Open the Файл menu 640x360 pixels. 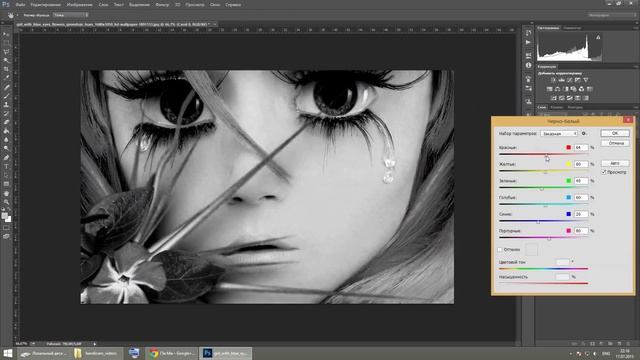[20, 5]
